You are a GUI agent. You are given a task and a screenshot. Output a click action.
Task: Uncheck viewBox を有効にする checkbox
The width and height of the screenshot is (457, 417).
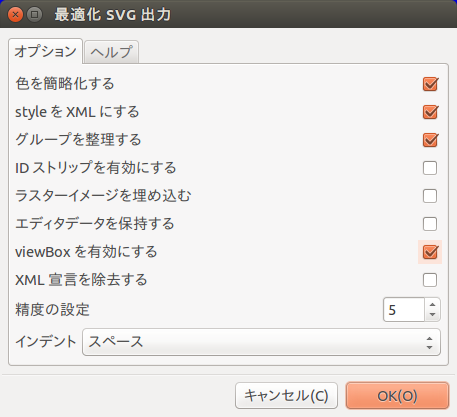(430, 252)
